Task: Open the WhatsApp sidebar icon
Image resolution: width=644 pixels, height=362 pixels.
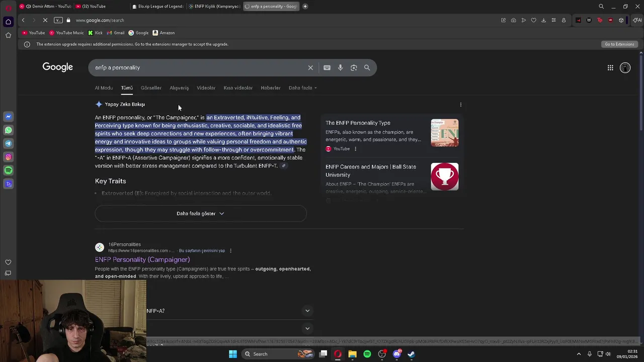Action: pyautogui.click(x=8, y=130)
